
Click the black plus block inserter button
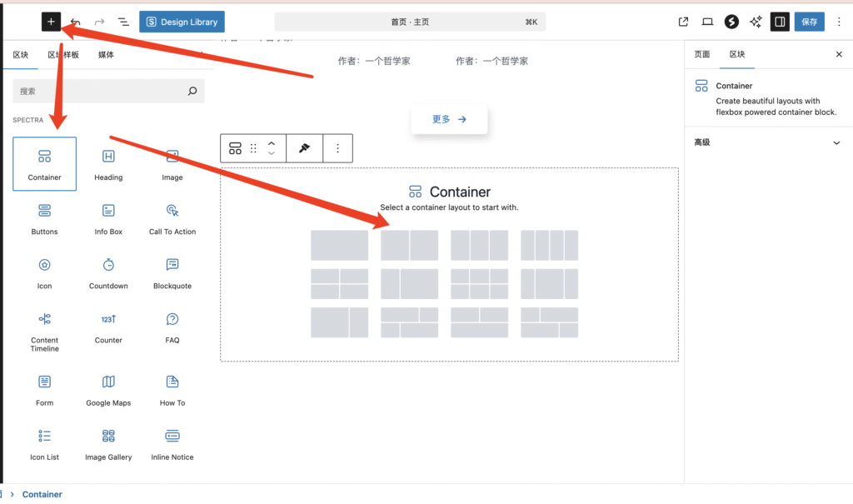pos(52,22)
